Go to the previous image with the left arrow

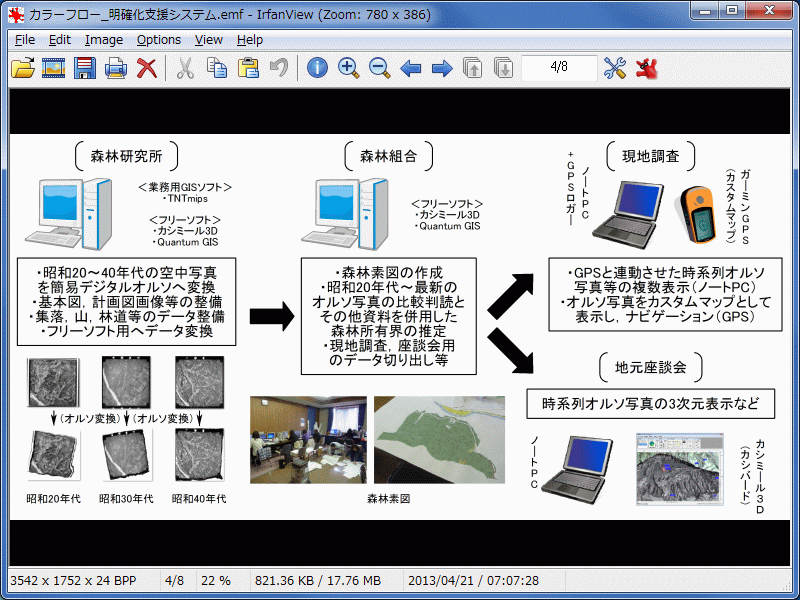click(409, 69)
